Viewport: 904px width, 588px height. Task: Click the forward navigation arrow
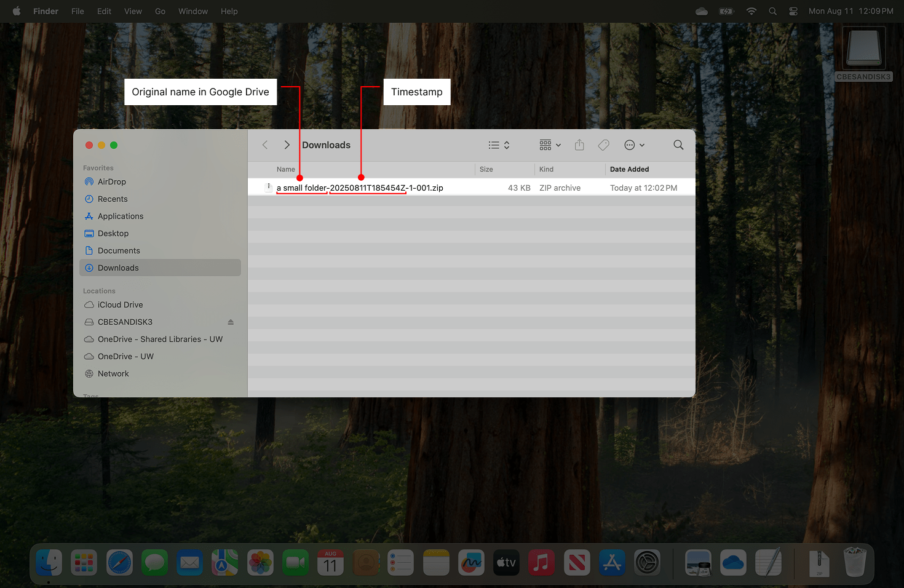tap(287, 145)
